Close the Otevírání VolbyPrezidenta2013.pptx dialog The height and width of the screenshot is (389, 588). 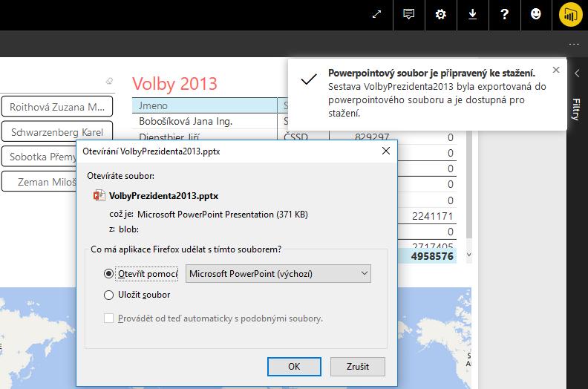[x=386, y=151]
